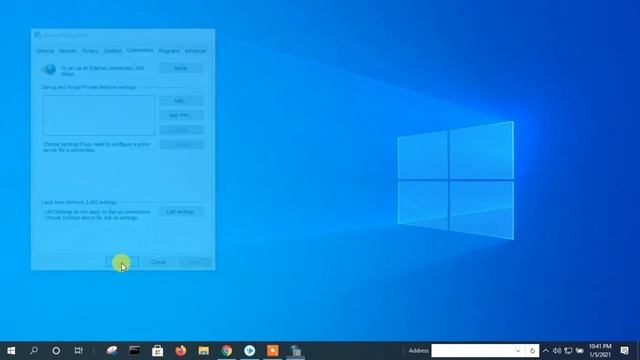
Task: Open network status tray icon
Action: click(x=568, y=351)
